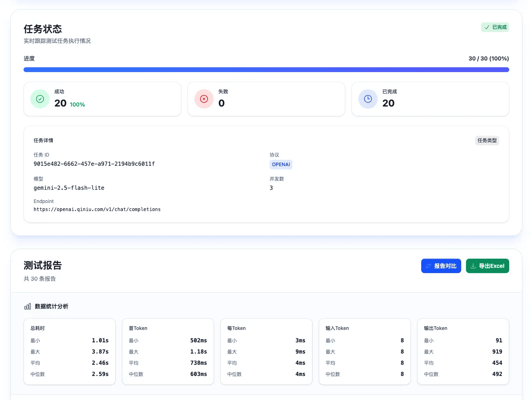Screen dimensions: 532x400
Task: Click the 任务类型 tag
Action: click(x=487, y=141)
